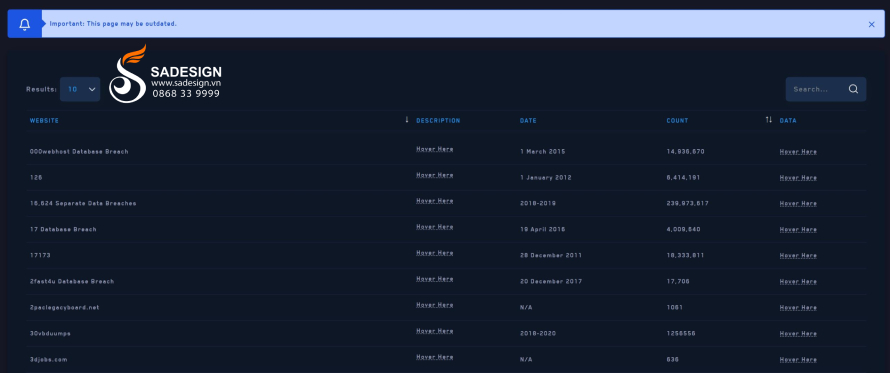Click description Hover Here for 2fast4u
Image resolution: width=890 pixels, height=373 pixels.
point(435,279)
